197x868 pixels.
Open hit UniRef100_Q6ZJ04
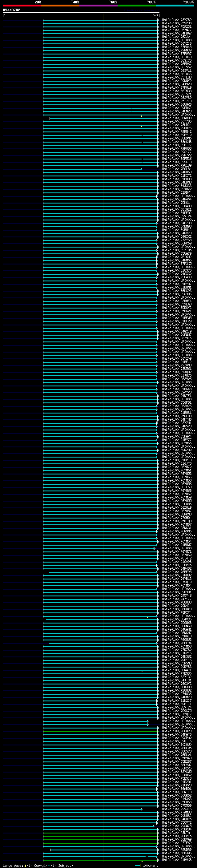tap(177, 37)
